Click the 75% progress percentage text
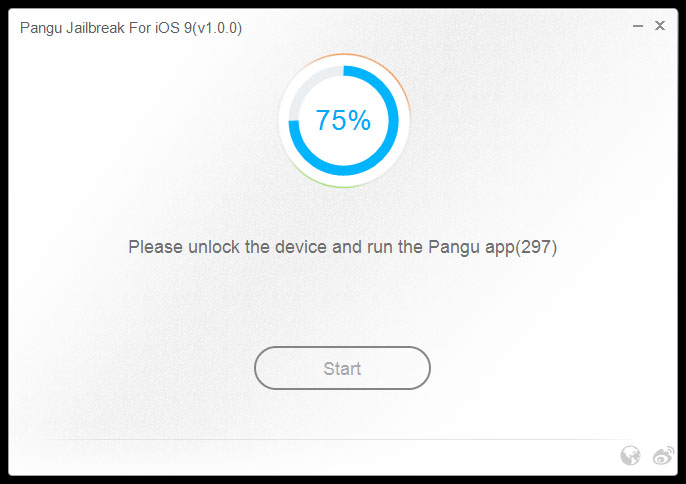The width and height of the screenshot is (686, 484). [343, 121]
